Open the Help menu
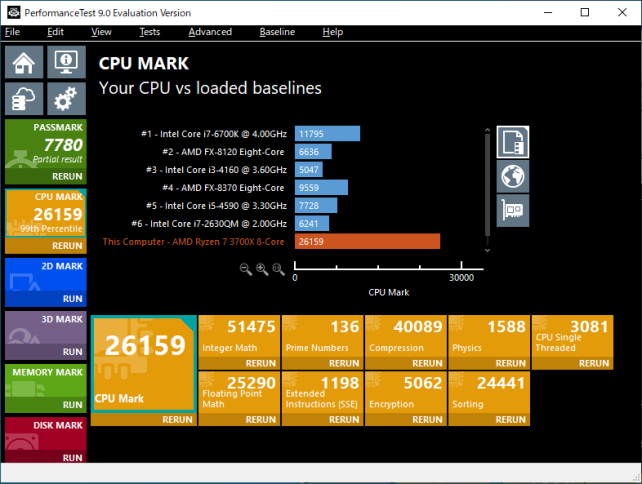642x484 pixels. (332, 32)
